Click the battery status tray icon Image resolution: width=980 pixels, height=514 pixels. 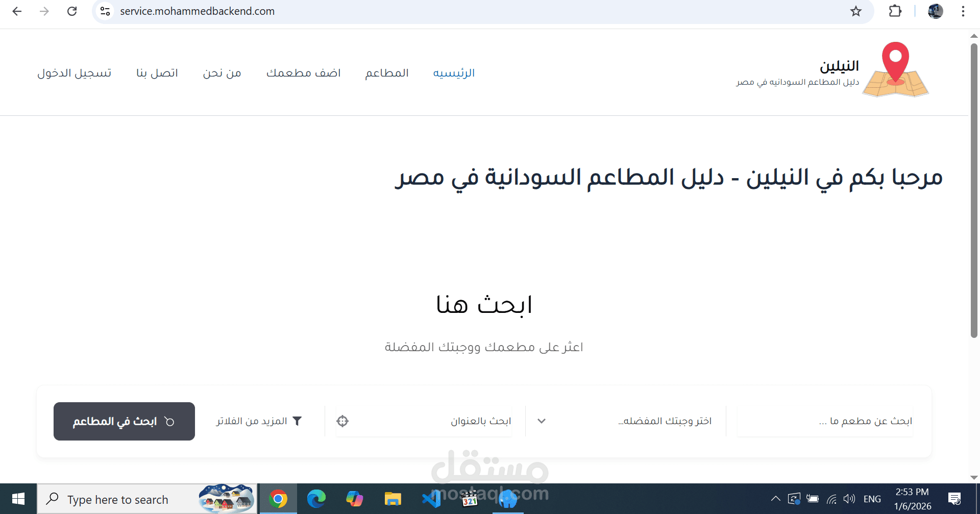(813, 499)
